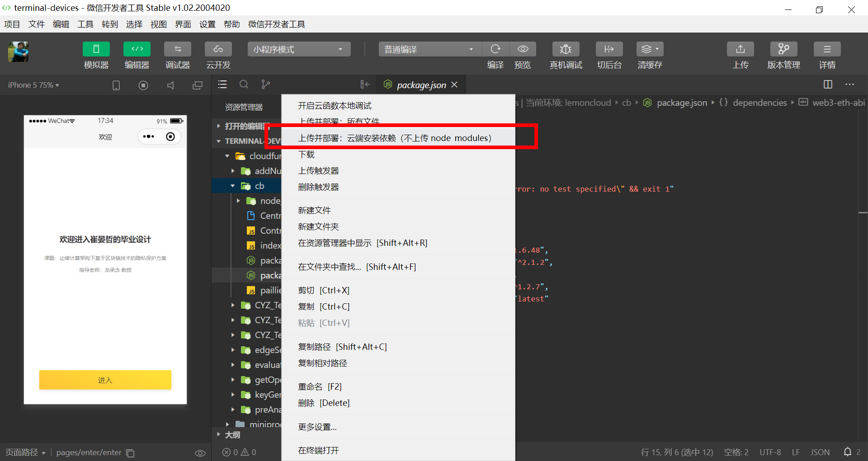The height and width of the screenshot is (461, 868).
Task: Click the simulator phone device icon
Action: coord(116,85)
